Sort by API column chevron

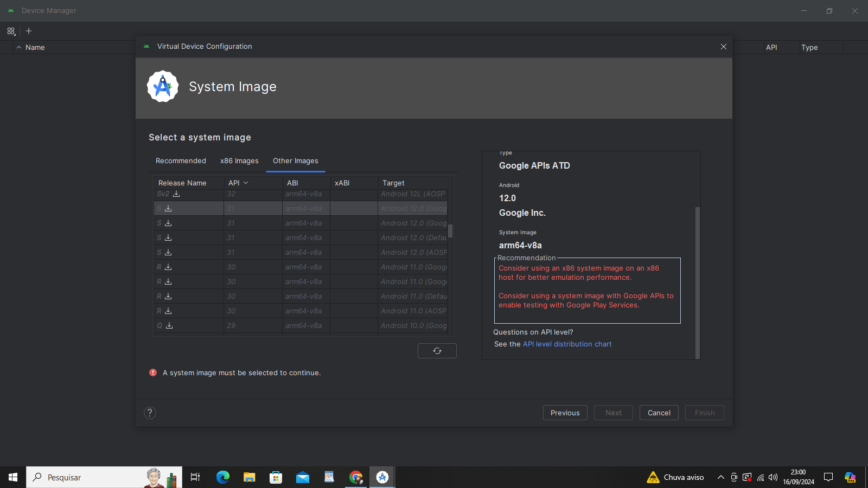pyautogui.click(x=246, y=183)
